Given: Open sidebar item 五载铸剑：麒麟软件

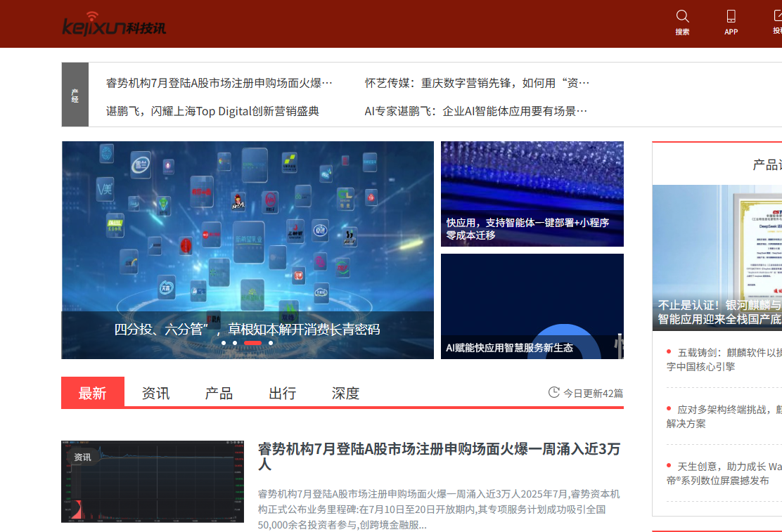Looking at the screenshot, I should pos(724,360).
